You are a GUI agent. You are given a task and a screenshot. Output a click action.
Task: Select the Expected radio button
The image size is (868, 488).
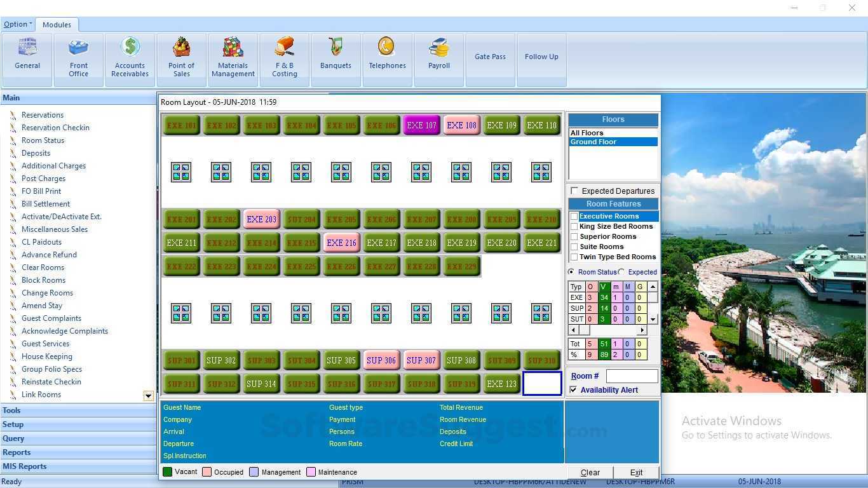coord(621,272)
